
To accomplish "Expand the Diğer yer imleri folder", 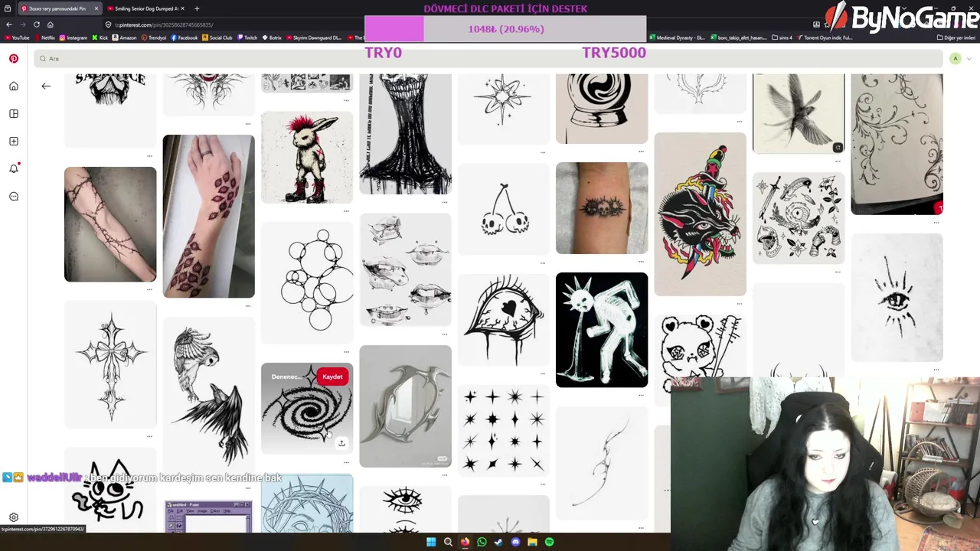I will [x=956, y=37].
